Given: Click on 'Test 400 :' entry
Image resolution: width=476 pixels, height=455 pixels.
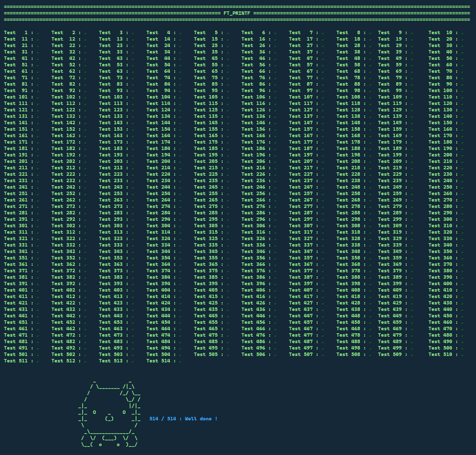Looking at the screenshot, I should coord(443,284).
